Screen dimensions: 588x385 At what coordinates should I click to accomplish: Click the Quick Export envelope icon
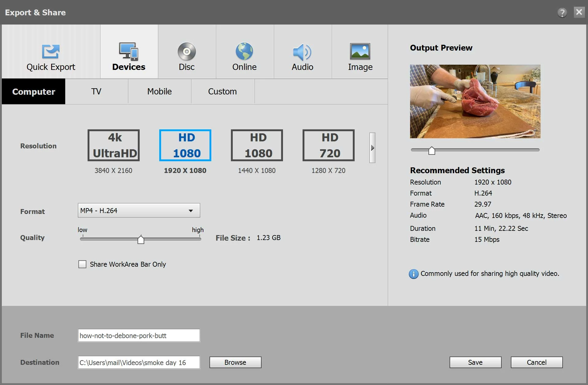51,51
